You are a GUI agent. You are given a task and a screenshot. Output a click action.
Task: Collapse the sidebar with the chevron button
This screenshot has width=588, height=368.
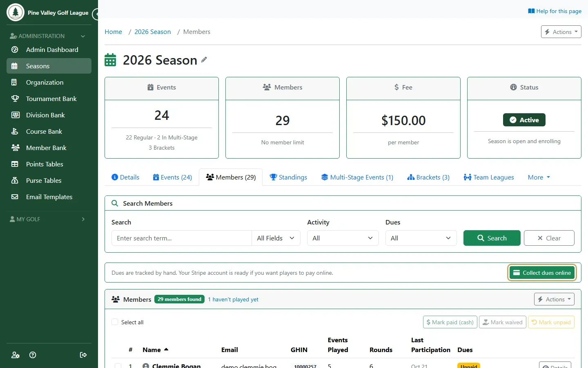[96, 14]
